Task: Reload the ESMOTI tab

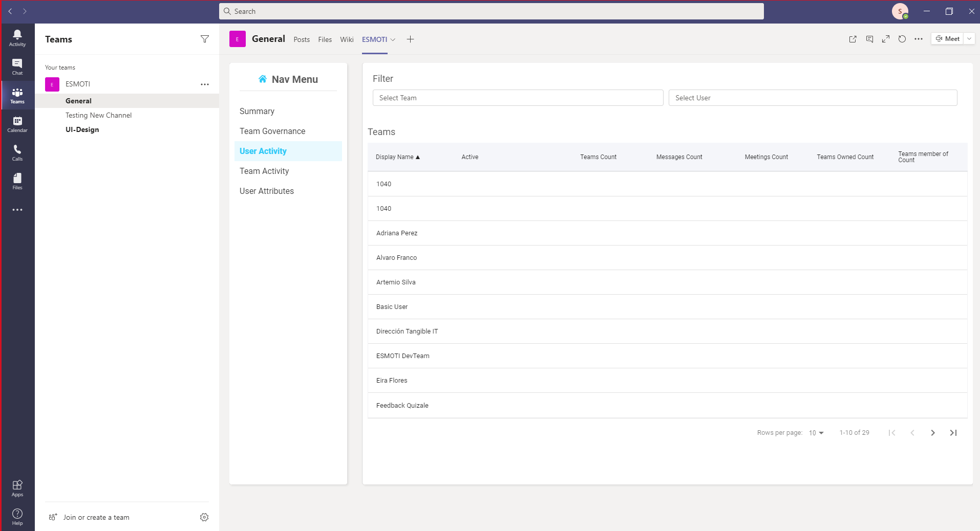Action: pyautogui.click(x=902, y=39)
